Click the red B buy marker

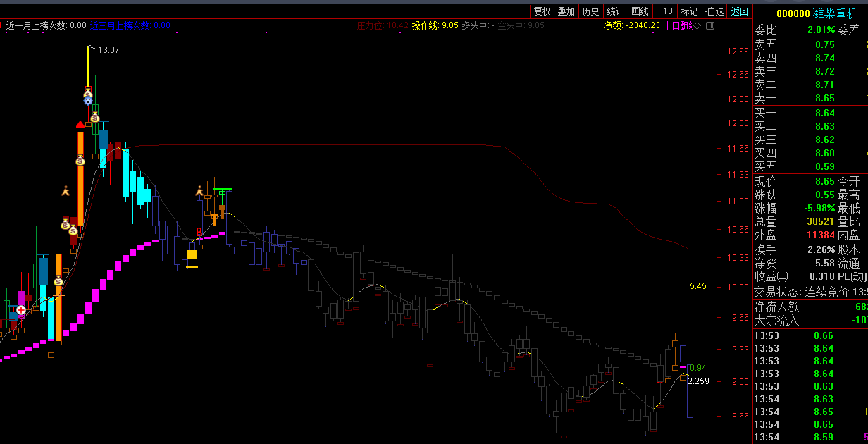tap(199, 231)
